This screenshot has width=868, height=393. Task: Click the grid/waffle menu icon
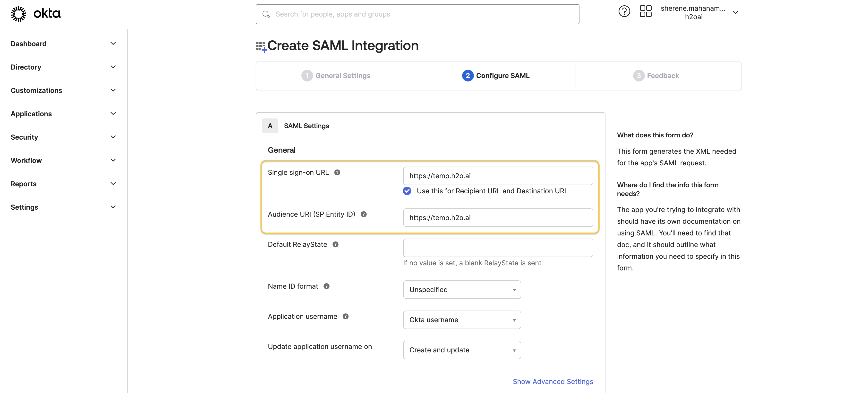click(x=644, y=12)
